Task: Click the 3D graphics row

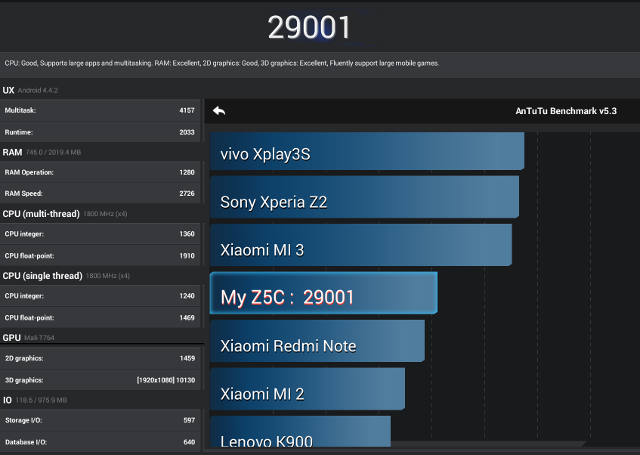Action: [100, 380]
